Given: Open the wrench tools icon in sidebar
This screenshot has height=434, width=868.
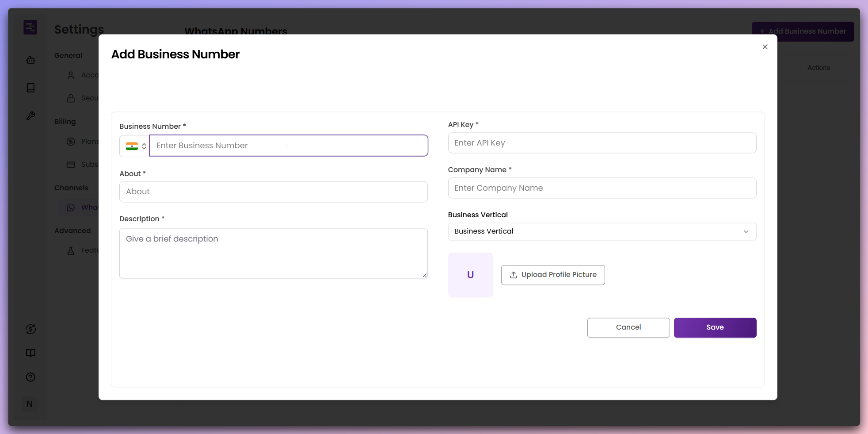Looking at the screenshot, I should tap(30, 116).
